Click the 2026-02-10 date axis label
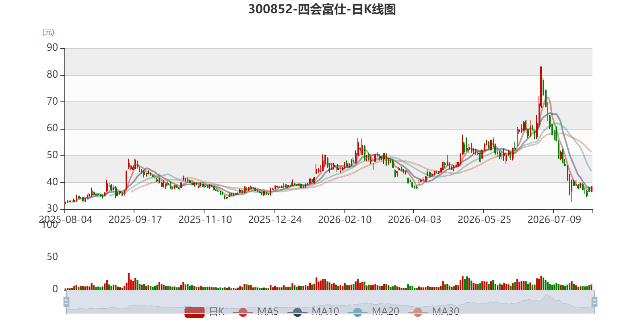 [345, 220]
